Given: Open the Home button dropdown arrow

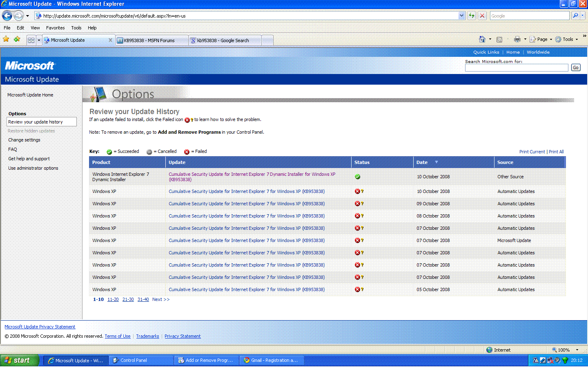Looking at the screenshot, I should (490, 39).
